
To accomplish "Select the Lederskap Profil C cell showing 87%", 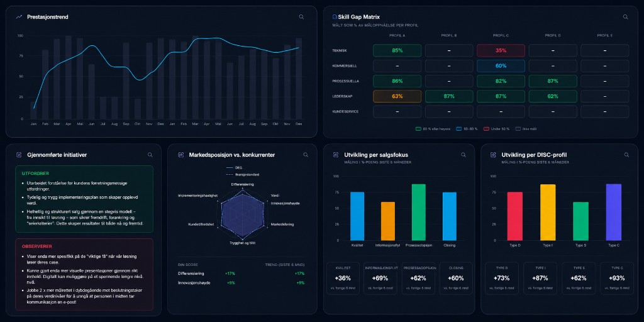I will coord(501,96).
